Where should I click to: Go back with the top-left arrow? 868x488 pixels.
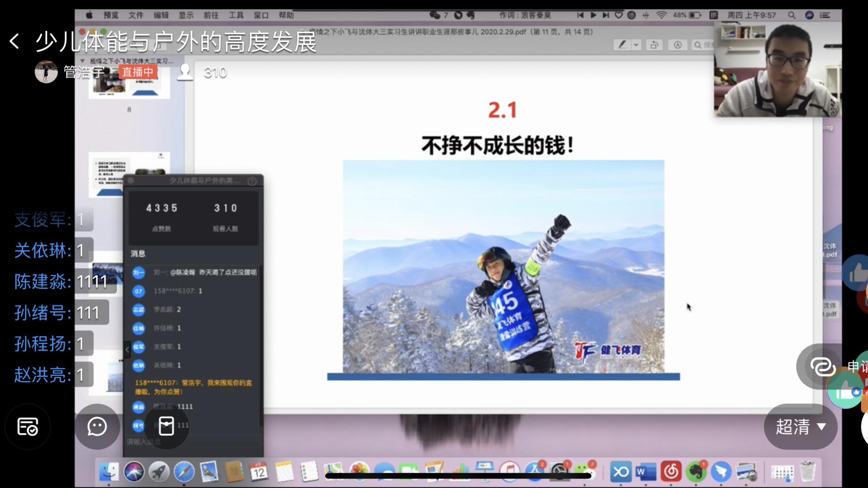(14, 42)
